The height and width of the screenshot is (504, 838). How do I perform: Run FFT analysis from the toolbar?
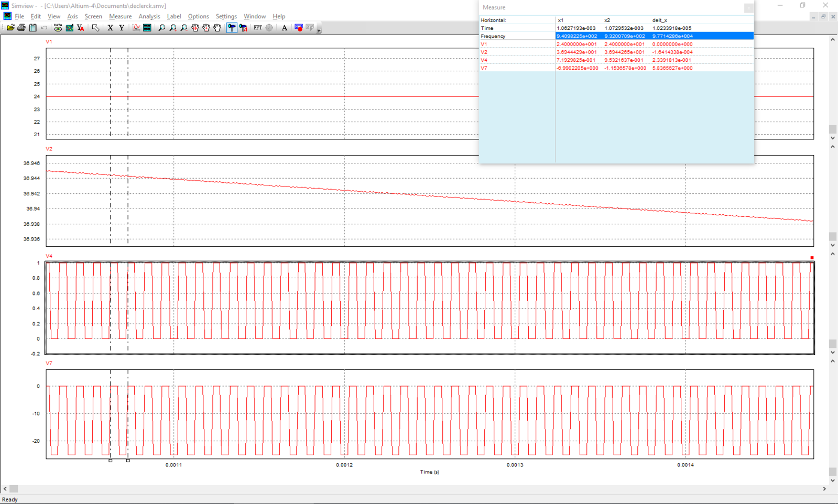pyautogui.click(x=258, y=28)
